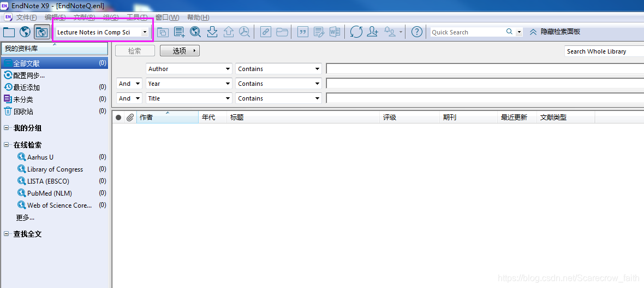Click the Import down-arrow icon
The width and height of the screenshot is (644, 288).
(x=212, y=32)
